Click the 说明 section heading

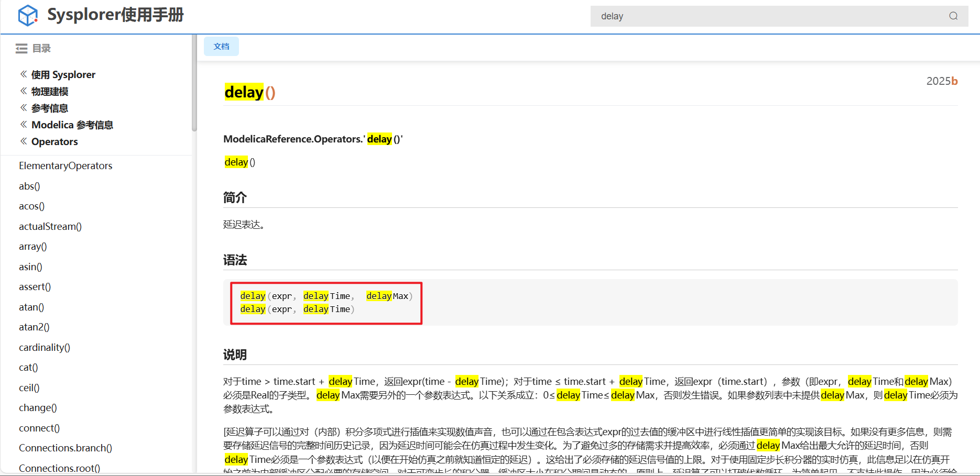coord(235,355)
